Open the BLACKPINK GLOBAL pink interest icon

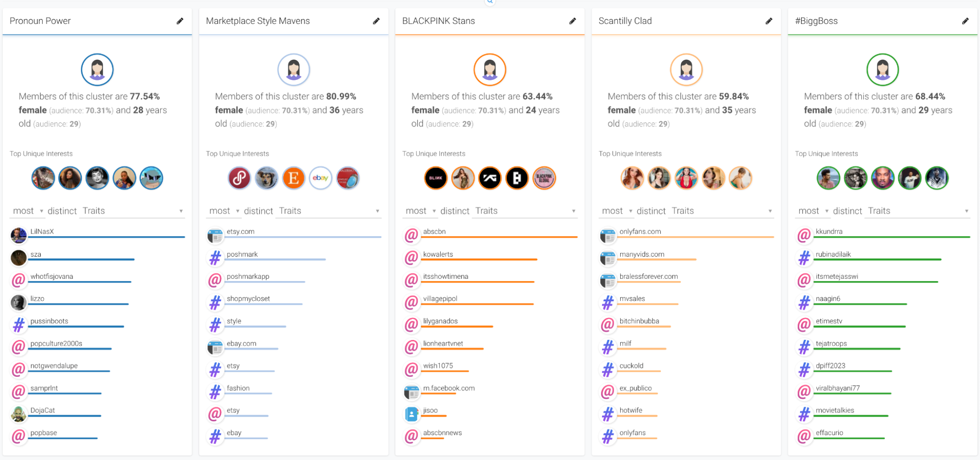click(544, 178)
